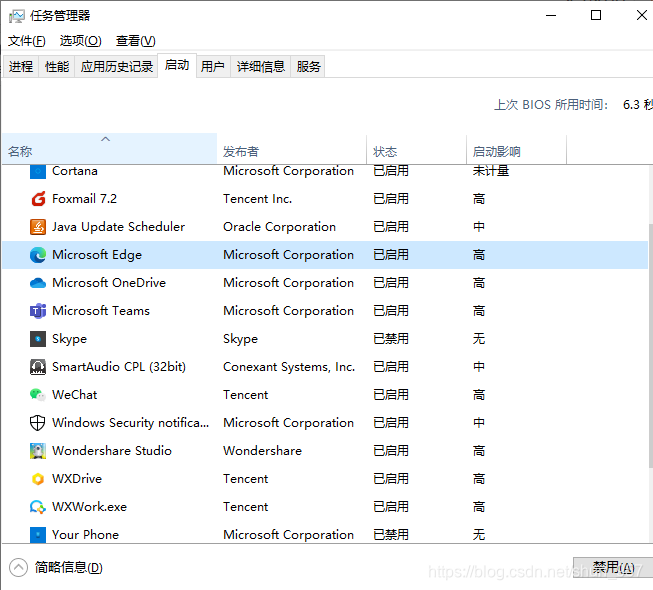Click the SmartAudio CPL headphone icon

click(x=38, y=367)
